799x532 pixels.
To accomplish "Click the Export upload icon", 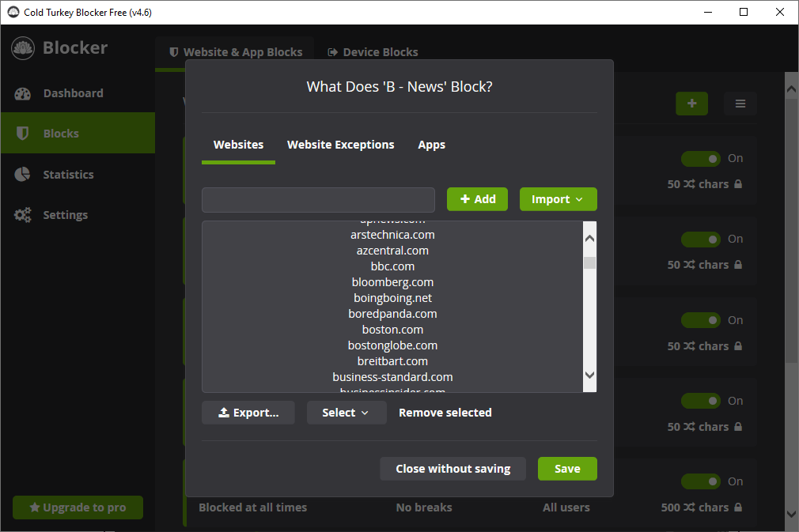I will [x=224, y=413].
